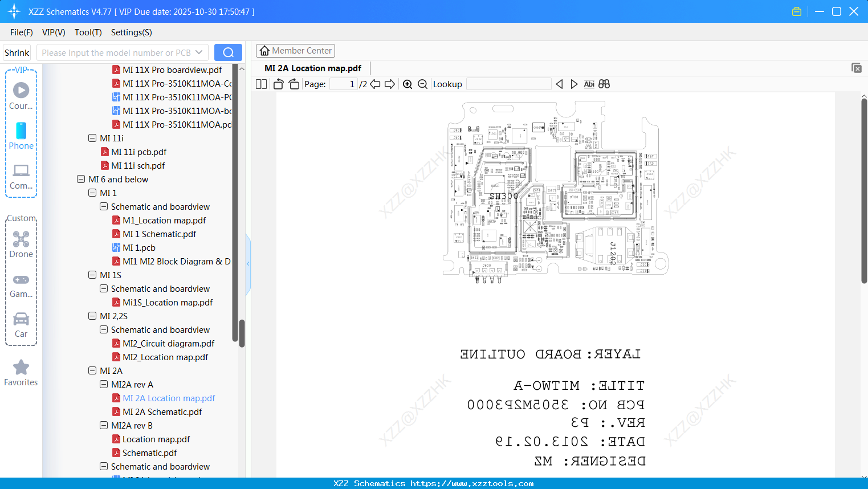Select the Drone category icon

pos(21,239)
